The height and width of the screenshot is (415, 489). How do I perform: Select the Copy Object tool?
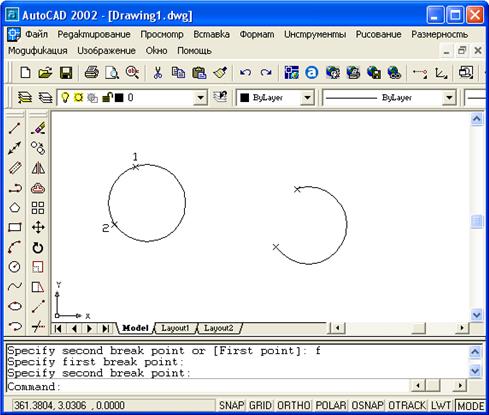38,148
